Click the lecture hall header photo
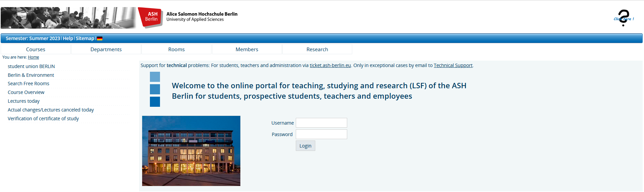The image size is (644, 192). pos(68,18)
